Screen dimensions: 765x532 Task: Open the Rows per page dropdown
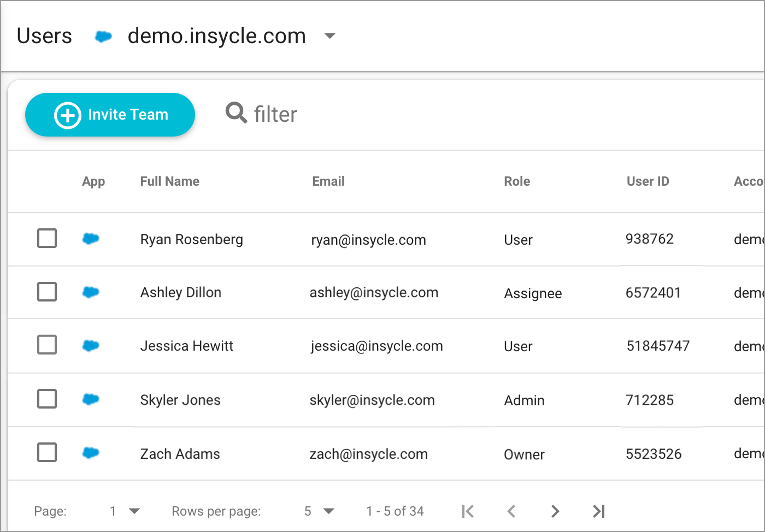pyautogui.click(x=319, y=511)
